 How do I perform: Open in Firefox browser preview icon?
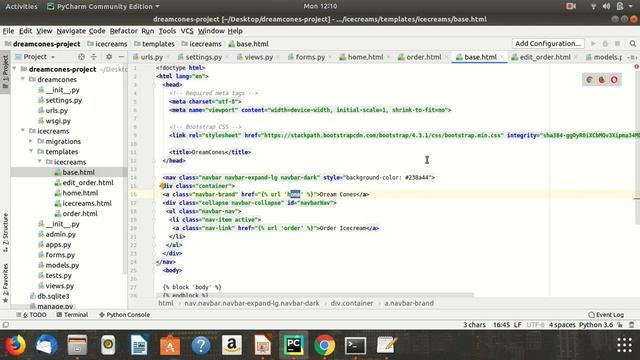point(602,80)
